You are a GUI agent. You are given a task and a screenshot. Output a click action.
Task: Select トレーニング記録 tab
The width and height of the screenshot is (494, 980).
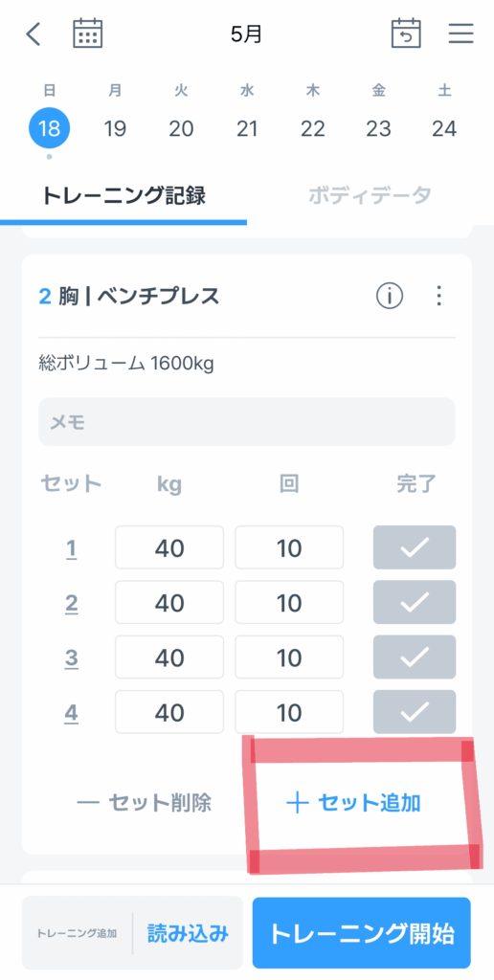[x=123, y=195]
